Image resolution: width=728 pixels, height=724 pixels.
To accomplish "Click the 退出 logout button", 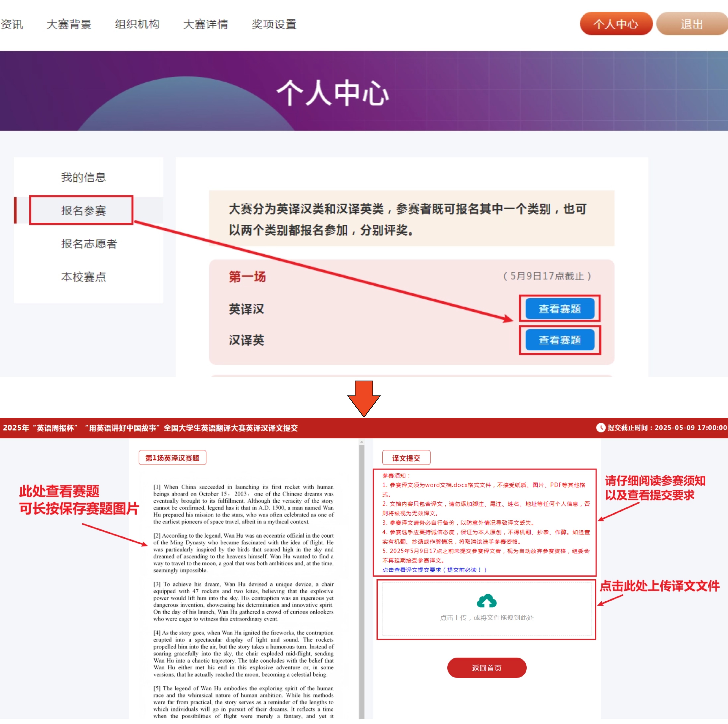I will 691,24.
